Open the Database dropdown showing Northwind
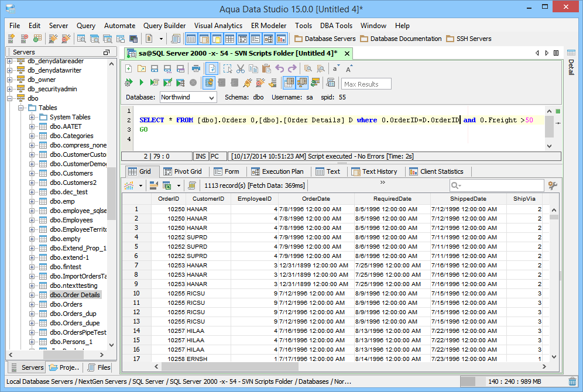Viewport: 583px width, 392px height. tap(188, 97)
